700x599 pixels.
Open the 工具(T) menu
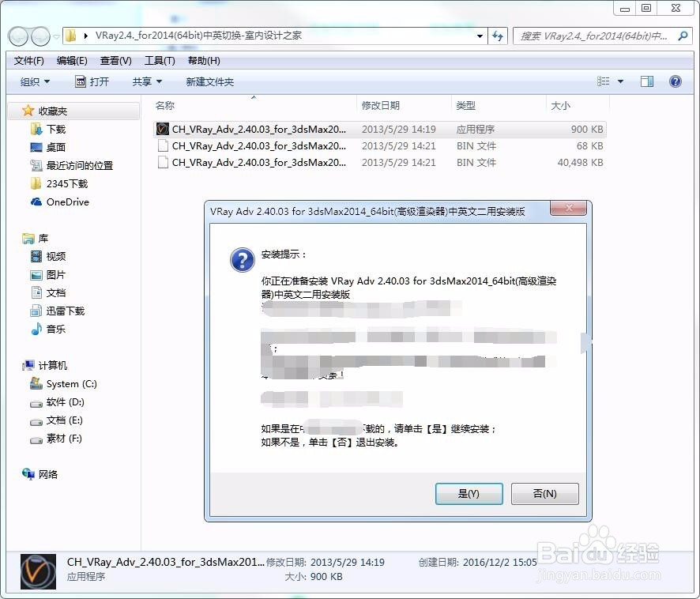(160, 60)
